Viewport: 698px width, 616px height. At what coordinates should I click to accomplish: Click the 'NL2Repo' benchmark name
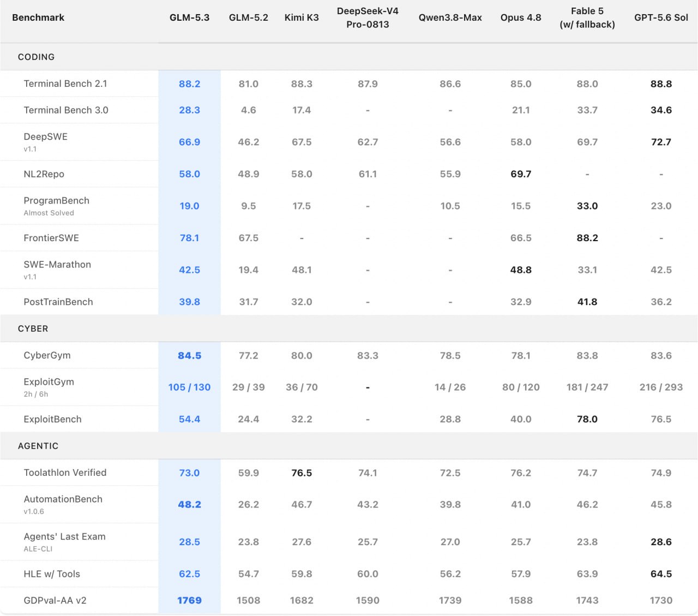tap(44, 174)
